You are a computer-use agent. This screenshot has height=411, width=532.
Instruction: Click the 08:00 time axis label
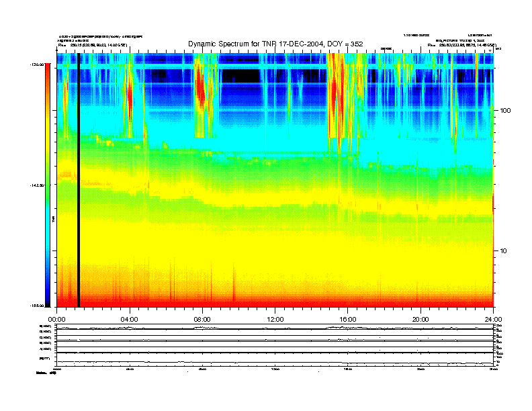[x=202, y=320]
